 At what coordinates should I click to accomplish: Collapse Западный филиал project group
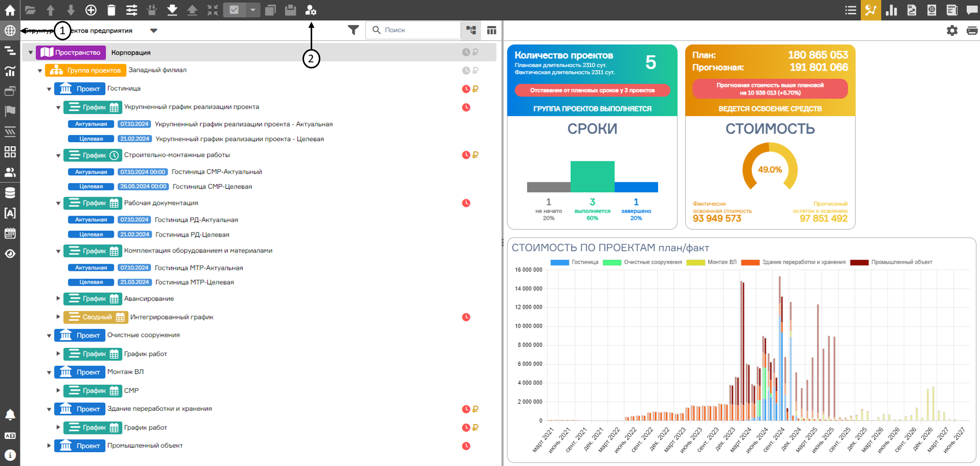[40, 71]
